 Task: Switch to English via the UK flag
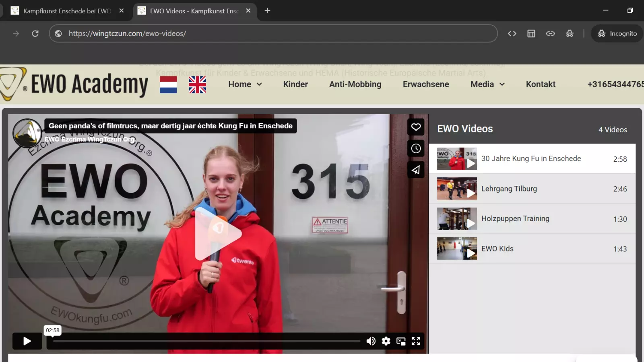click(x=197, y=84)
